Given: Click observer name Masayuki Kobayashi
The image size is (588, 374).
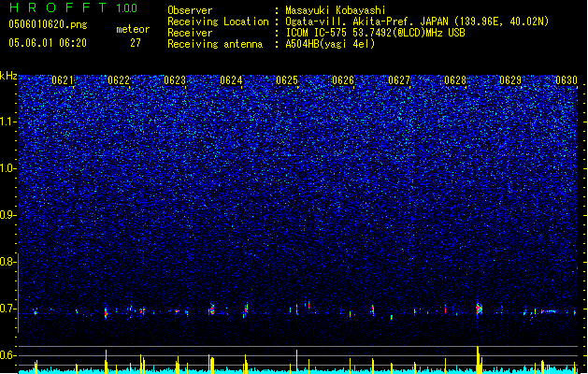Looking at the screenshot, I should 335,10.
